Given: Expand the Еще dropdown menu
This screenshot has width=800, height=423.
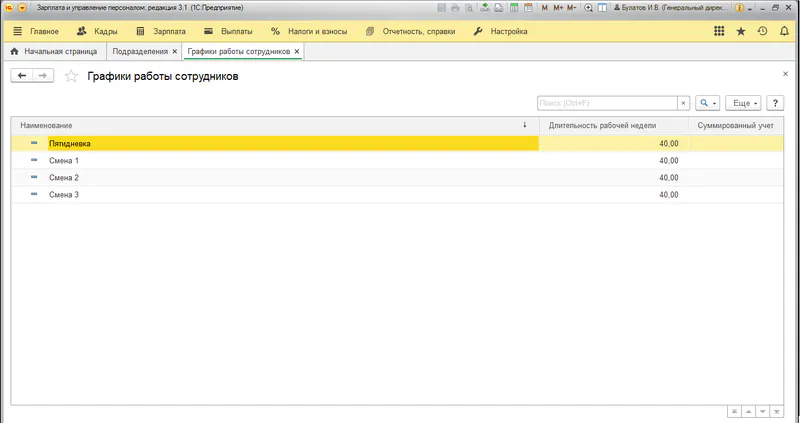Looking at the screenshot, I should coord(745,103).
